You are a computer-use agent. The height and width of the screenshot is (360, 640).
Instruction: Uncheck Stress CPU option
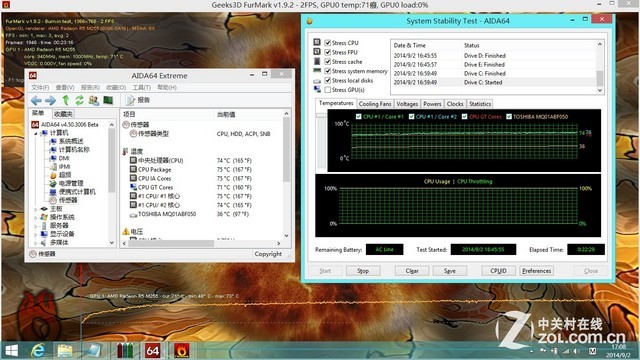coord(327,43)
